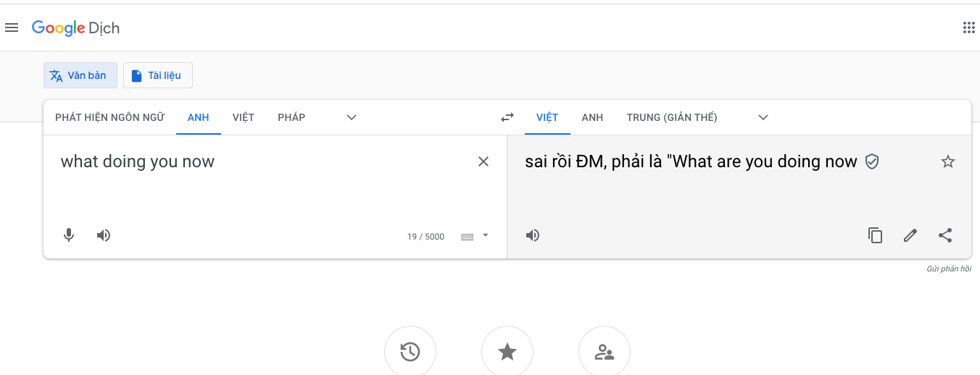980x375 pixels.
Task: Share the translation
Action: click(945, 235)
